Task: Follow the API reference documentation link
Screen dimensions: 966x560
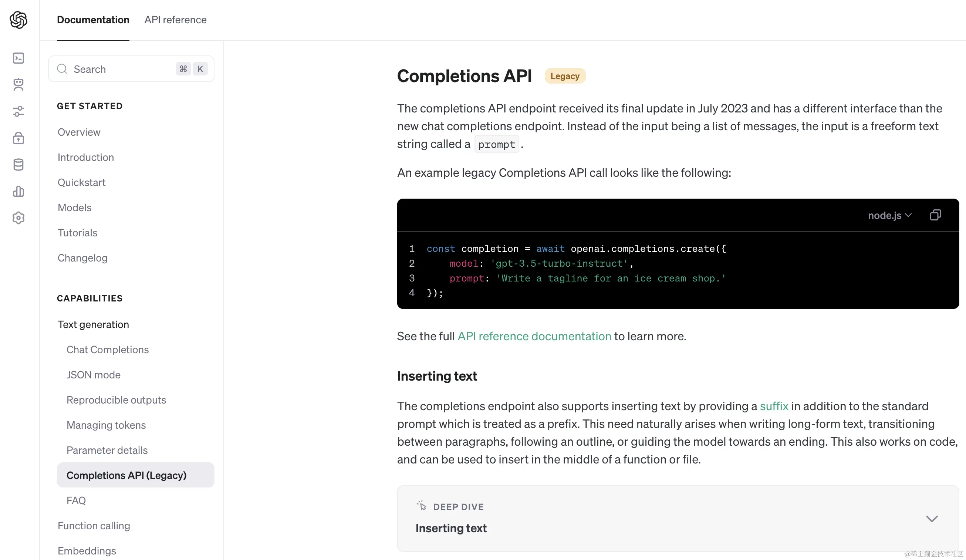Action: pyautogui.click(x=534, y=336)
